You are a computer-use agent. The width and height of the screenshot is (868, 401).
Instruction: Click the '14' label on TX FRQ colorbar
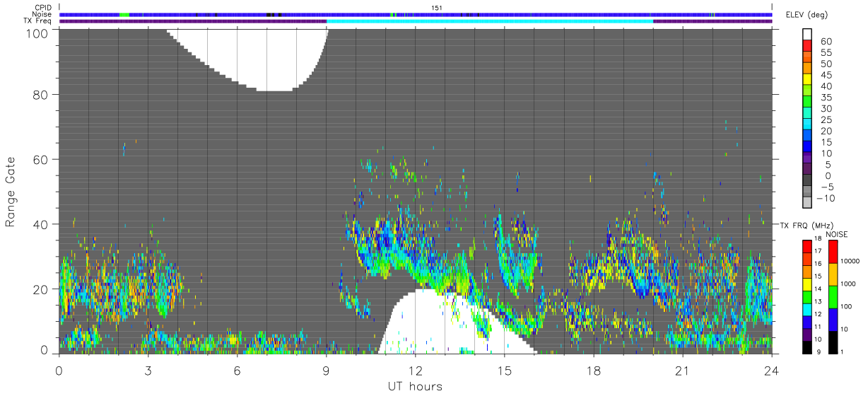tap(818, 289)
